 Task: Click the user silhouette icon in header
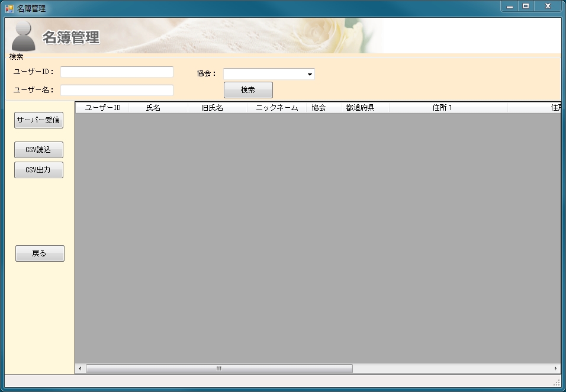(24, 37)
